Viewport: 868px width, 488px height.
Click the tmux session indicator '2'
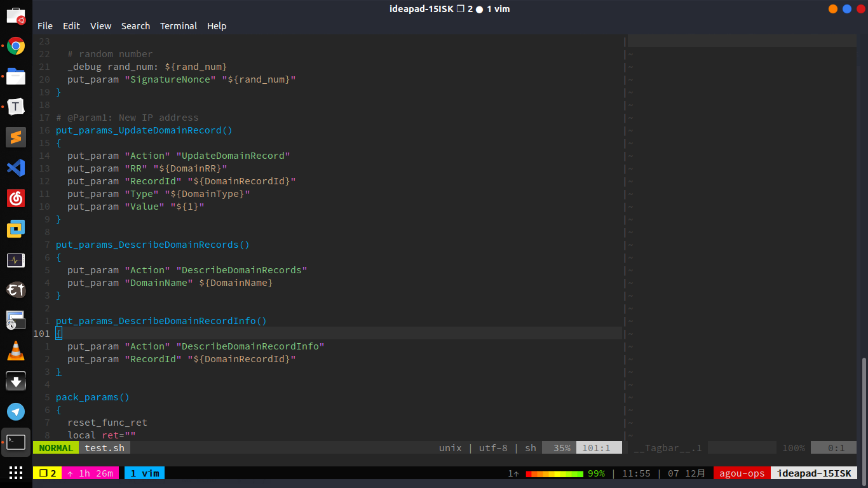(x=48, y=473)
